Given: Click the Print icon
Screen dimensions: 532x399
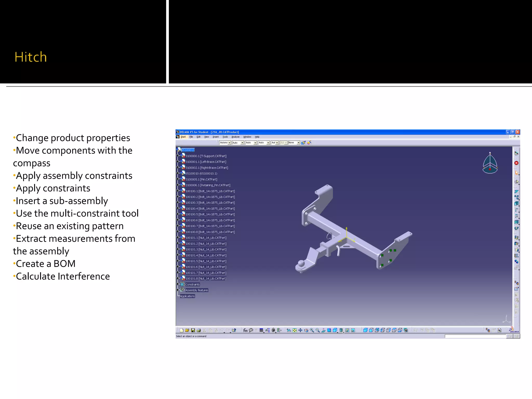Looking at the screenshot, I should [x=199, y=330].
